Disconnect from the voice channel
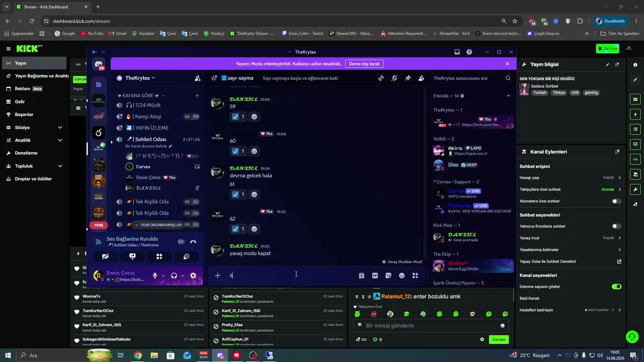This screenshot has height=362, width=644. (193, 242)
